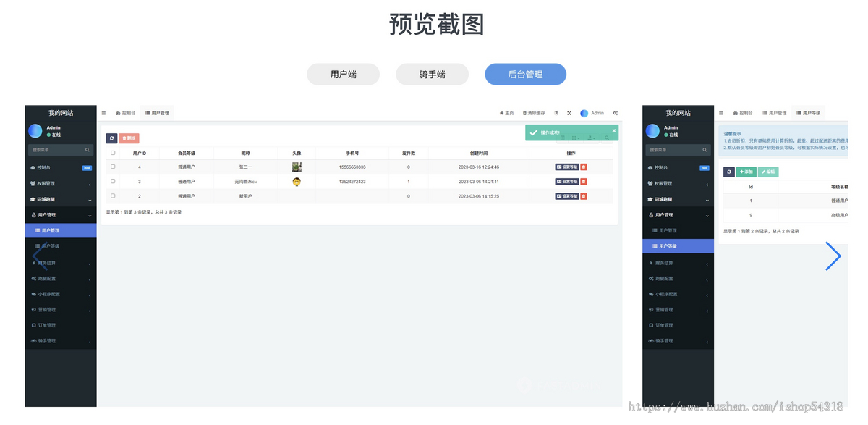The image size is (868, 425).
Task: Click 创建时间 column header in user table
Action: tap(478, 153)
